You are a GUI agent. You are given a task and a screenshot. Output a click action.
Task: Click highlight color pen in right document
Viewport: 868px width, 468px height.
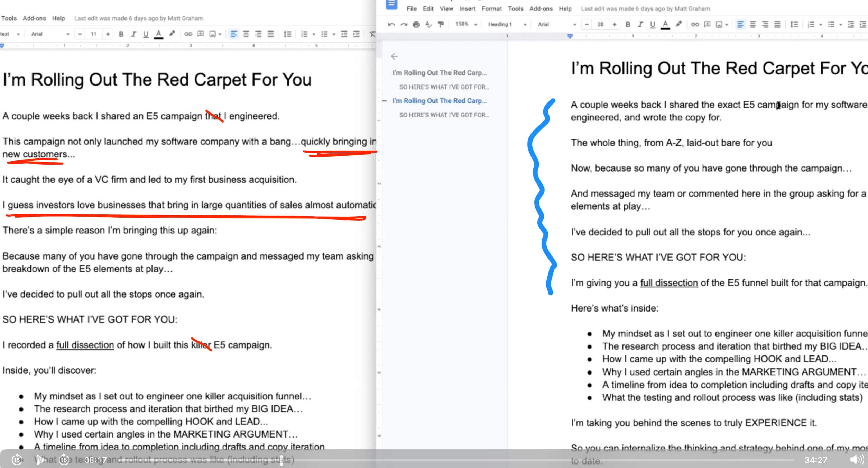679,24
